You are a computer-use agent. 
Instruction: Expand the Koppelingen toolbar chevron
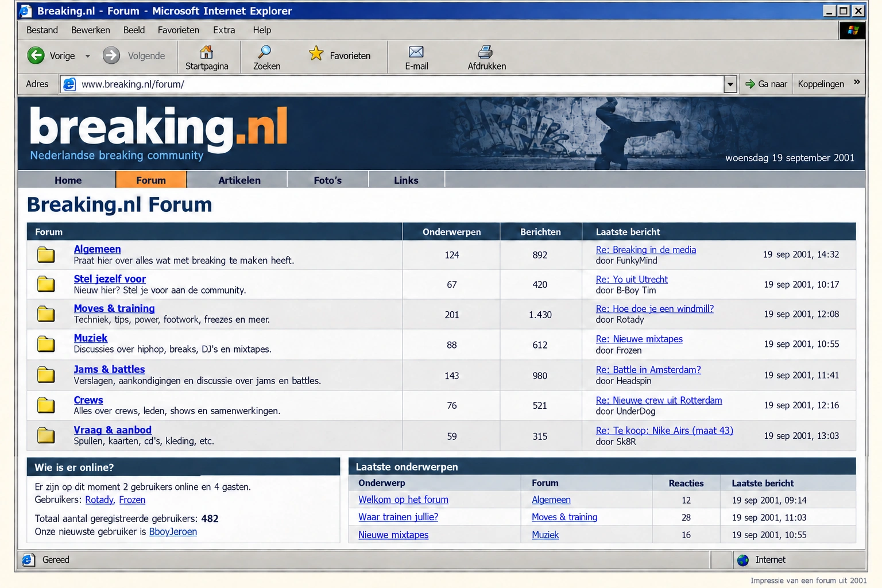pyautogui.click(x=857, y=82)
